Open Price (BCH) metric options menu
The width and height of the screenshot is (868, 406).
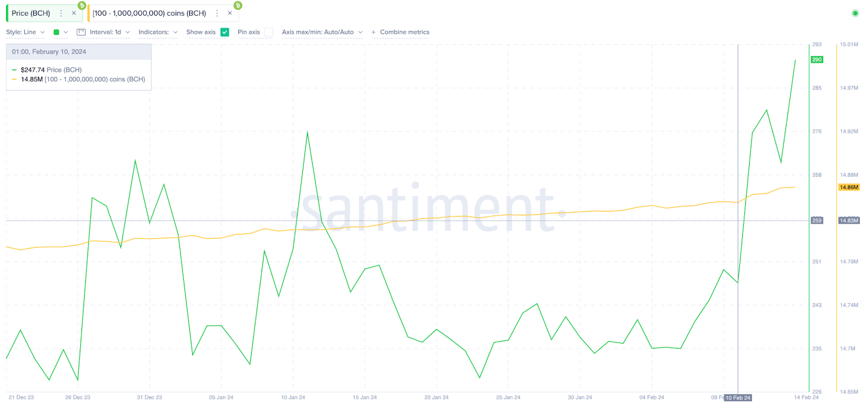point(61,13)
